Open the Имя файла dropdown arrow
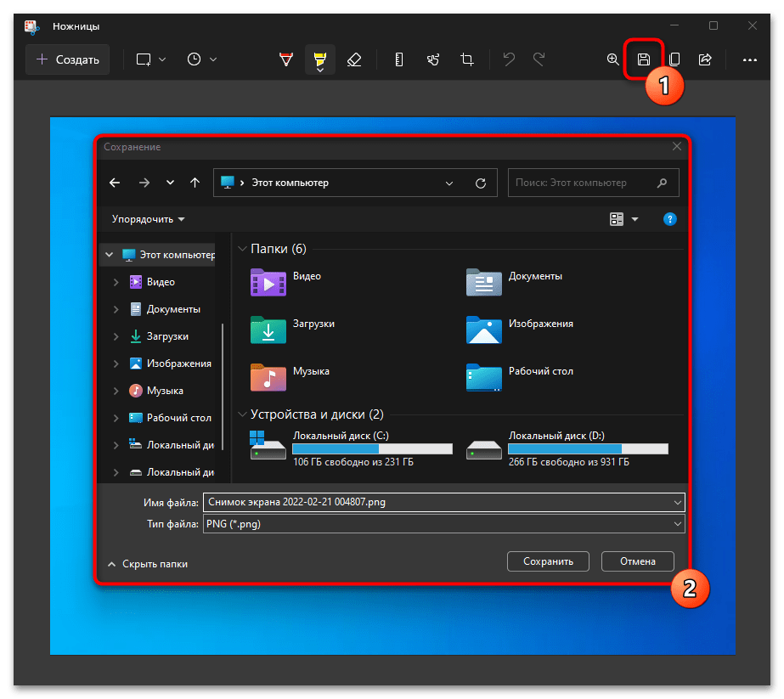 coord(678,502)
